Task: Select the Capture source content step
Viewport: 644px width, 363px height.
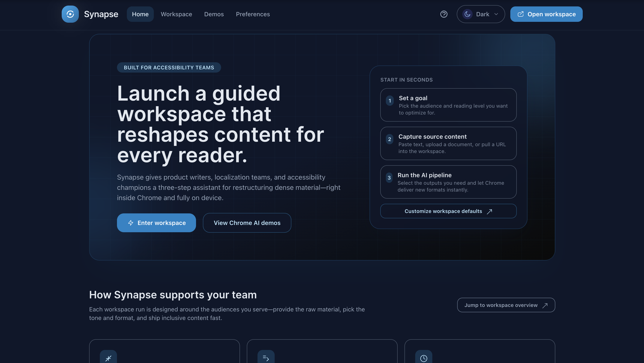Action: click(448, 143)
